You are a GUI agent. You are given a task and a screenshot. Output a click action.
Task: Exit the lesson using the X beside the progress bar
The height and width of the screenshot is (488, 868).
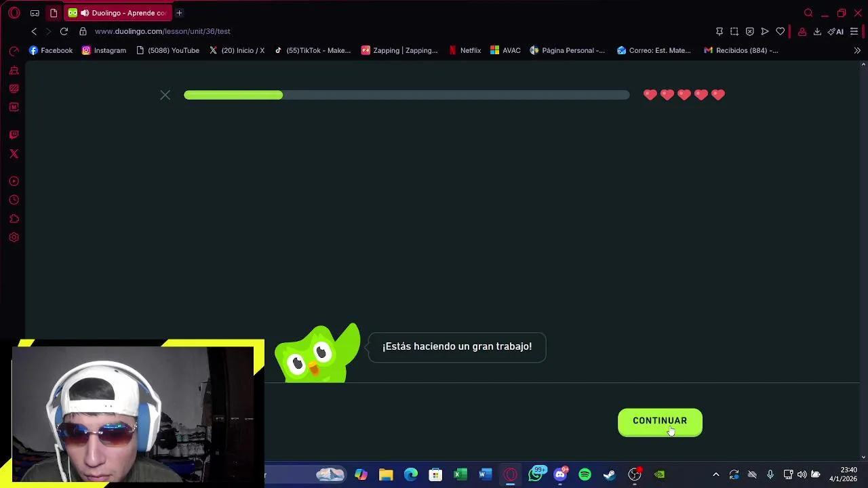(165, 95)
